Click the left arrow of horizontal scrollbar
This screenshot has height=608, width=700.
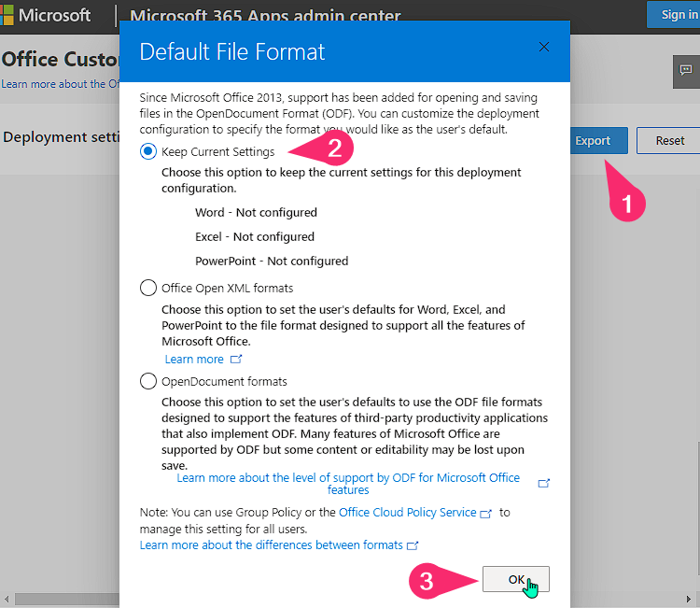pyautogui.click(x=7, y=599)
